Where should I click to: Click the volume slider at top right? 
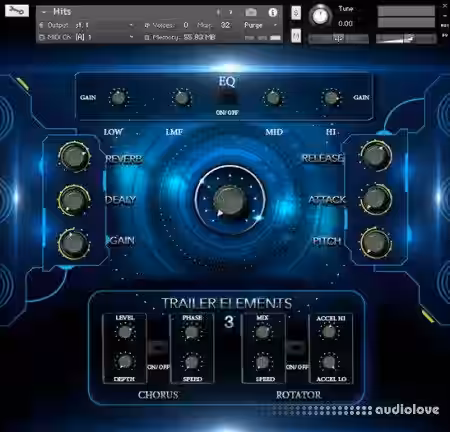[x=406, y=39]
